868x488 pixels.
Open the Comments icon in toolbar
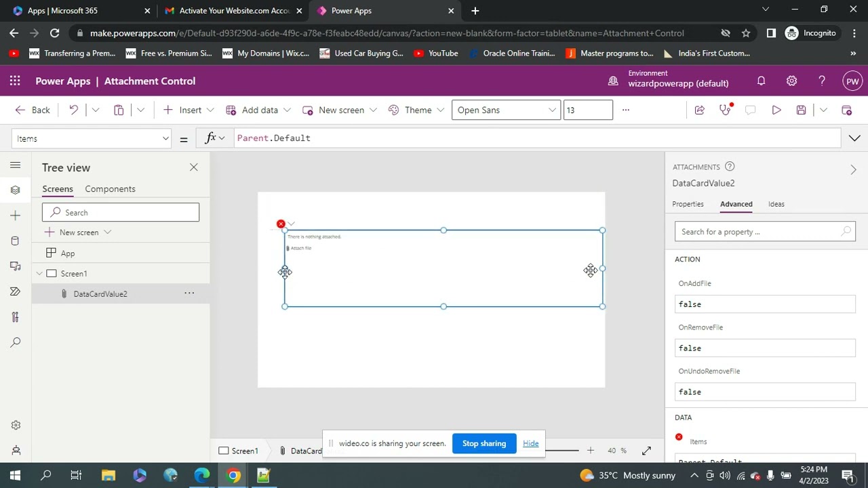(750, 110)
